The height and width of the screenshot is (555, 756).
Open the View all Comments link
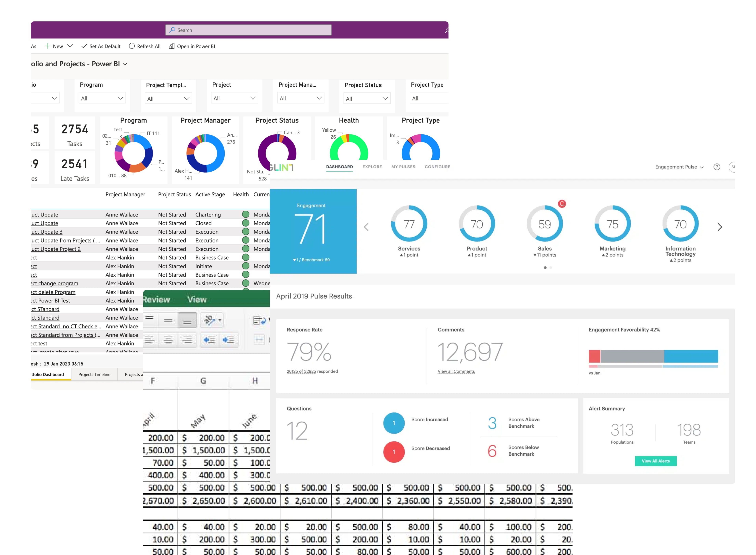pyautogui.click(x=456, y=371)
